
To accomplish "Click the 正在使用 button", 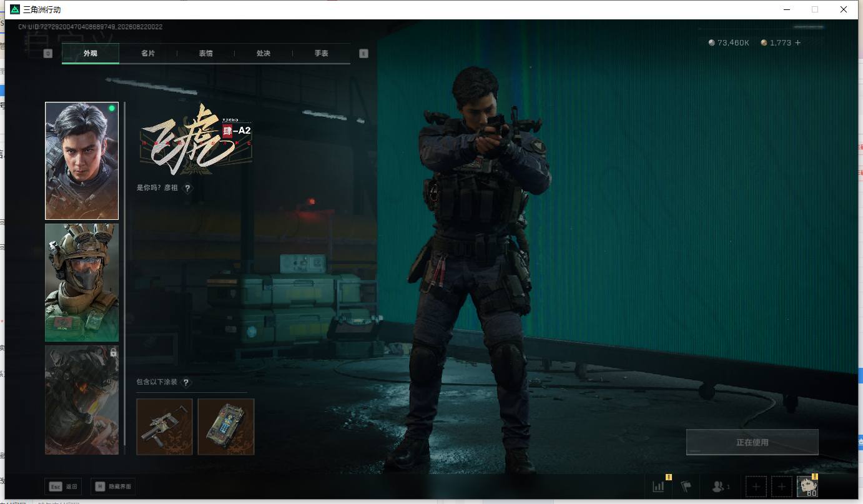I will (x=752, y=442).
